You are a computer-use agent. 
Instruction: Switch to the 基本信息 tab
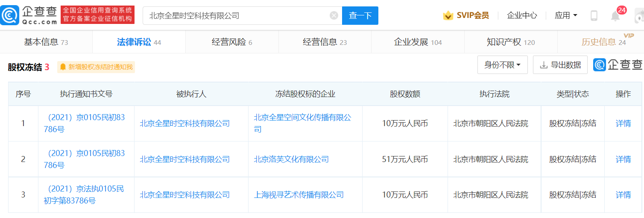(x=46, y=42)
